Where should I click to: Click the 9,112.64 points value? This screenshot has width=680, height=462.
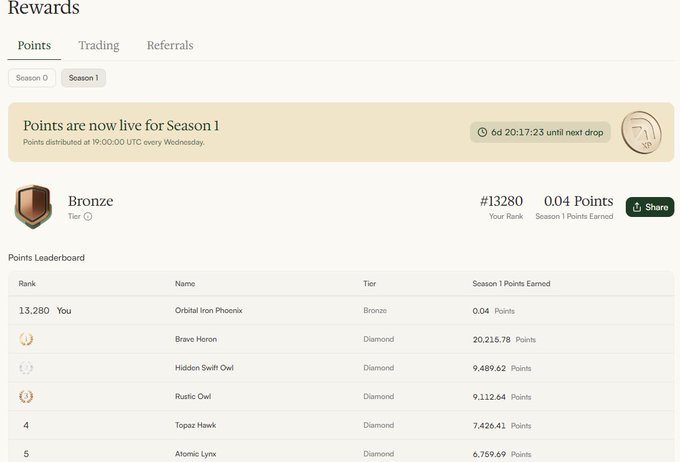[x=489, y=397]
